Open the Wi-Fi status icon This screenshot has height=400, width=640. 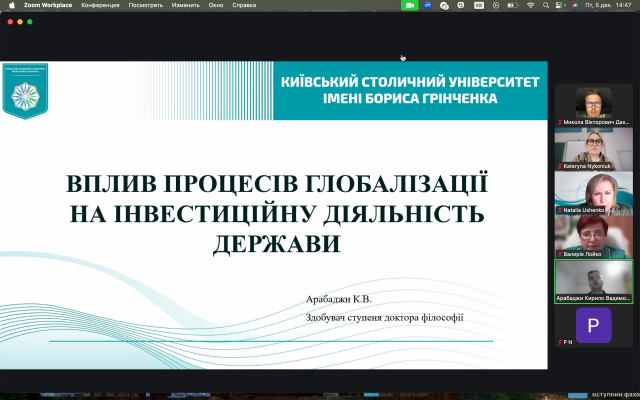tap(530, 5)
